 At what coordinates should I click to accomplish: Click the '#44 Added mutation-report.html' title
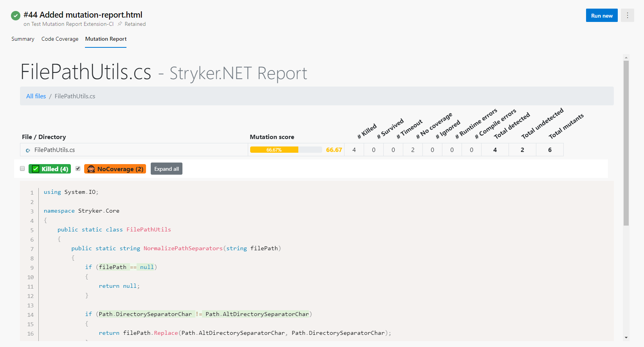[83, 15]
